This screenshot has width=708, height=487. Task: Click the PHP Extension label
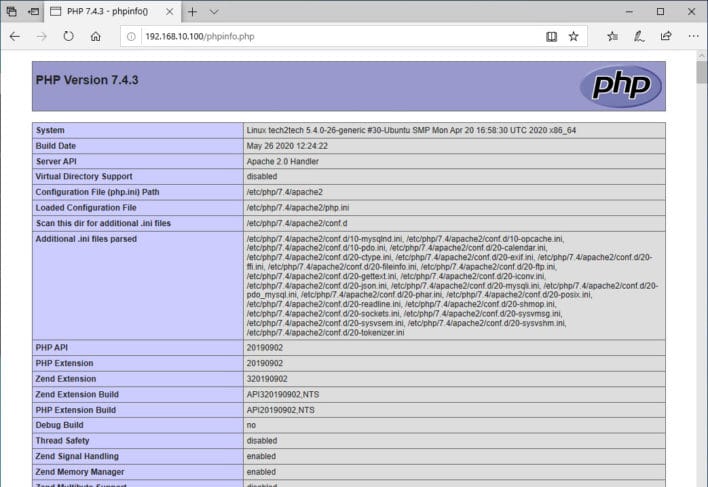64,363
